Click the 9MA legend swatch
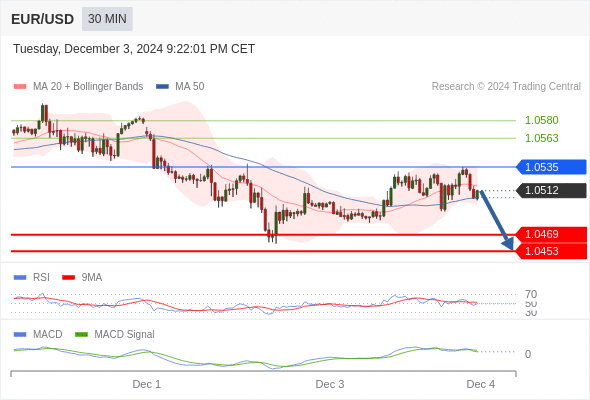 tap(68, 278)
